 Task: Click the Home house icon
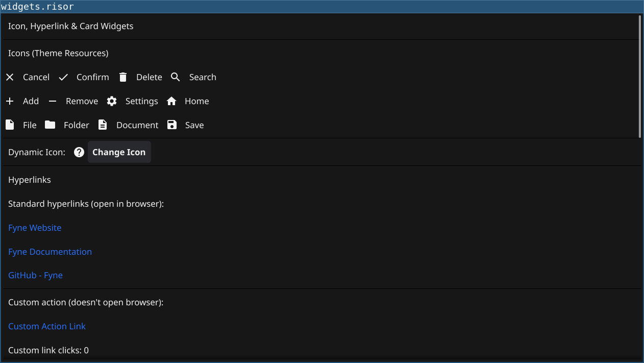coord(171,101)
